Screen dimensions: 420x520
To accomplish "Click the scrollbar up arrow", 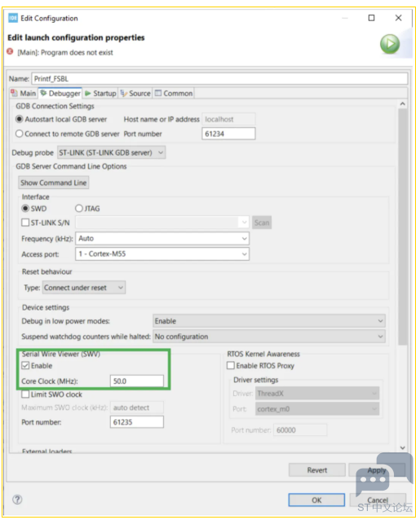I will coord(403,104).
